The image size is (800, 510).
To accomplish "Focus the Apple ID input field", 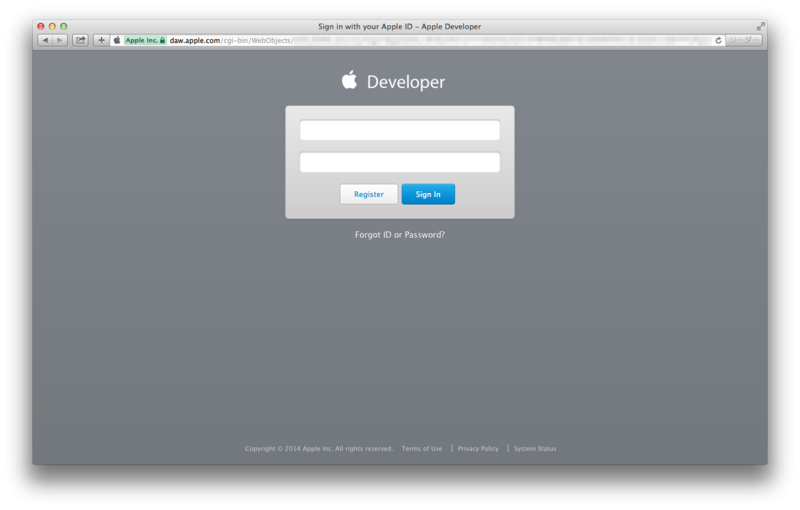I will coord(399,130).
